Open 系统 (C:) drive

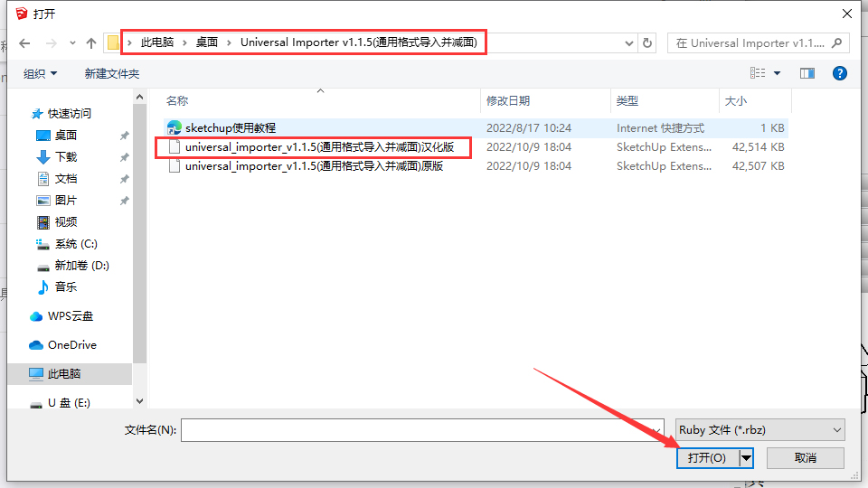(66, 244)
